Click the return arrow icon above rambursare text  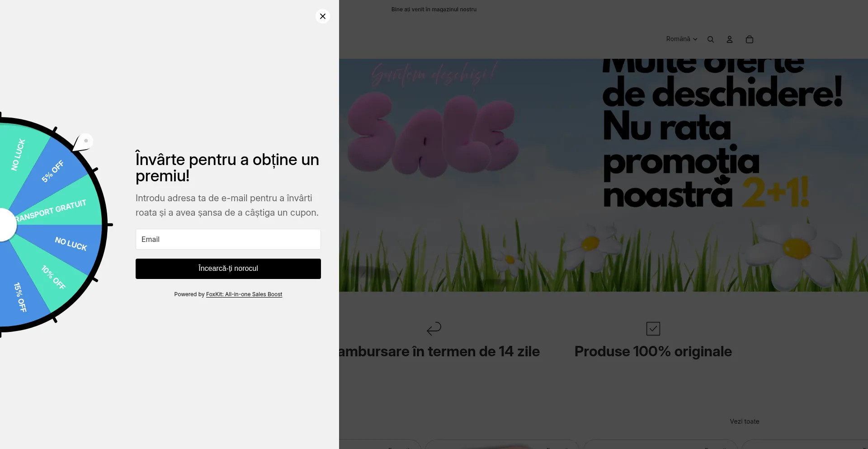tap(434, 329)
